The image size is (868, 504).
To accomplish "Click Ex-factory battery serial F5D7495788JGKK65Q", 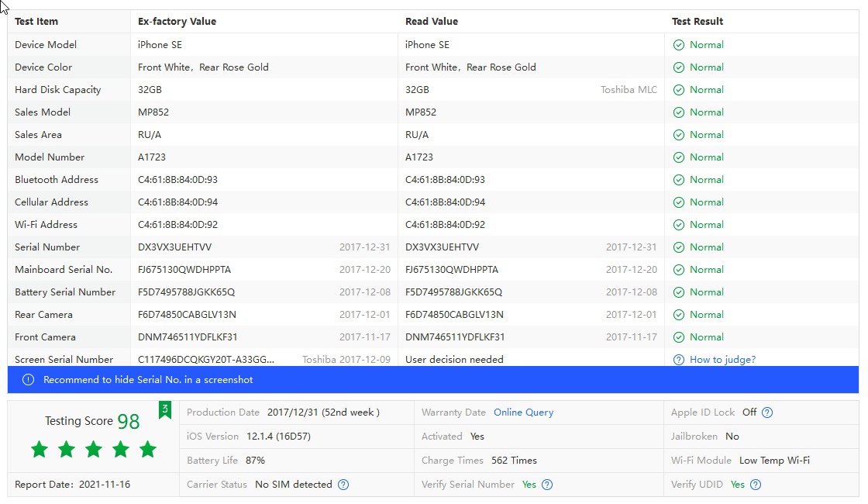I will [x=187, y=292].
